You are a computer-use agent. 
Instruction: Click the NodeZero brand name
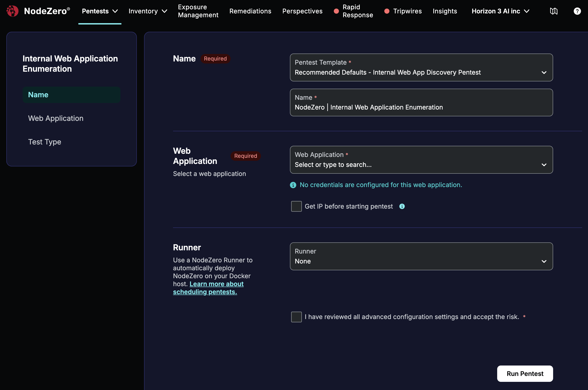click(47, 11)
